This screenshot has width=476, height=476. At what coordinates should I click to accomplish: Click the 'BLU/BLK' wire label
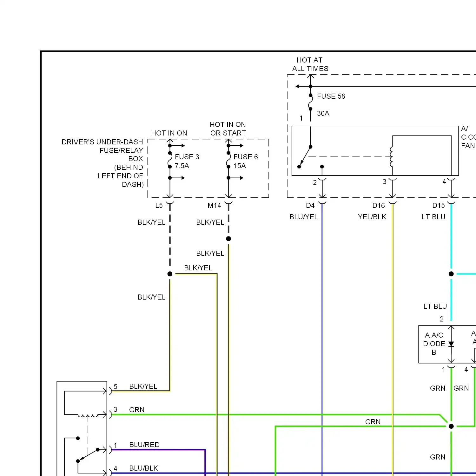tap(143, 468)
